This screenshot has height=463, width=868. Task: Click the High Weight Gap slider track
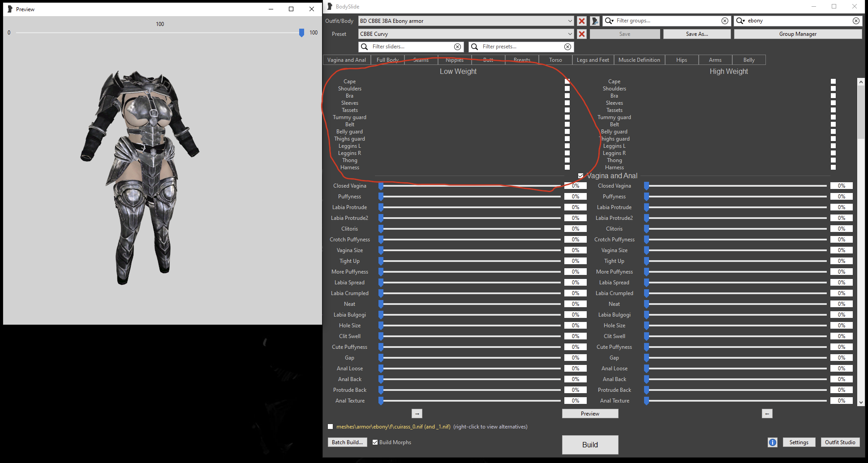tap(737, 358)
